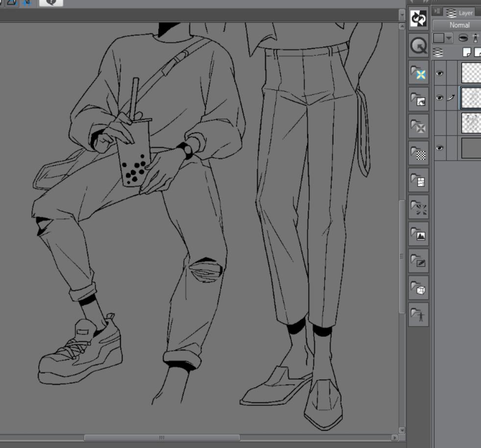Toggle visibility eye of the top layer
Viewport: 481px width, 448px height.
(439, 73)
